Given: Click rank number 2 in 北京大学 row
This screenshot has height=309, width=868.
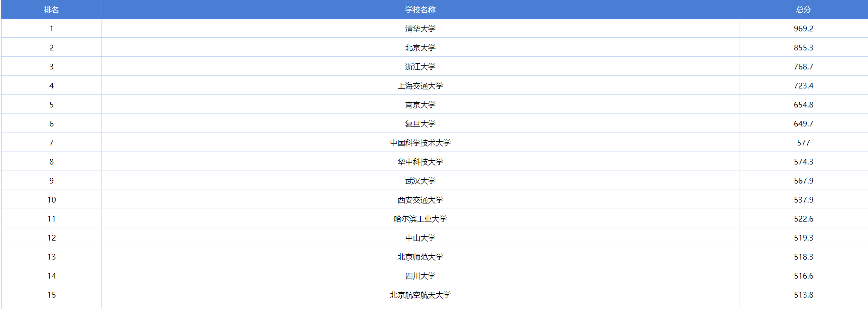Looking at the screenshot, I should (51, 48).
